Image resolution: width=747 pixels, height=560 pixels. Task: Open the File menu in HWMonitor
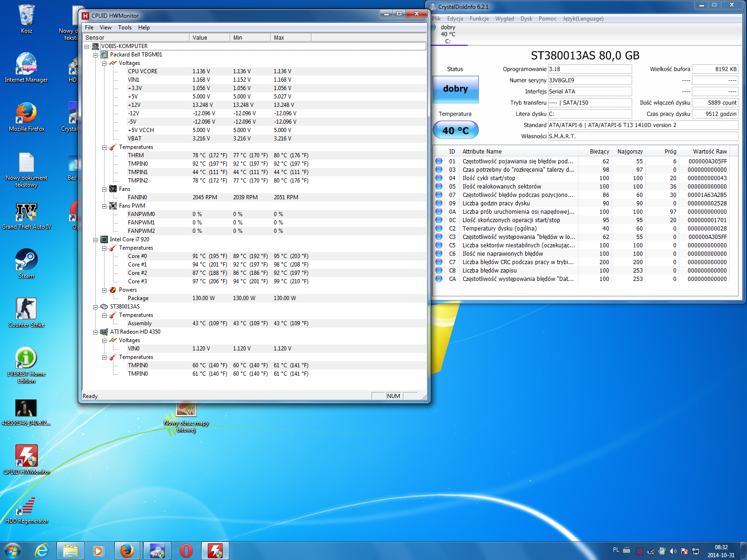(x=89, y=28)
